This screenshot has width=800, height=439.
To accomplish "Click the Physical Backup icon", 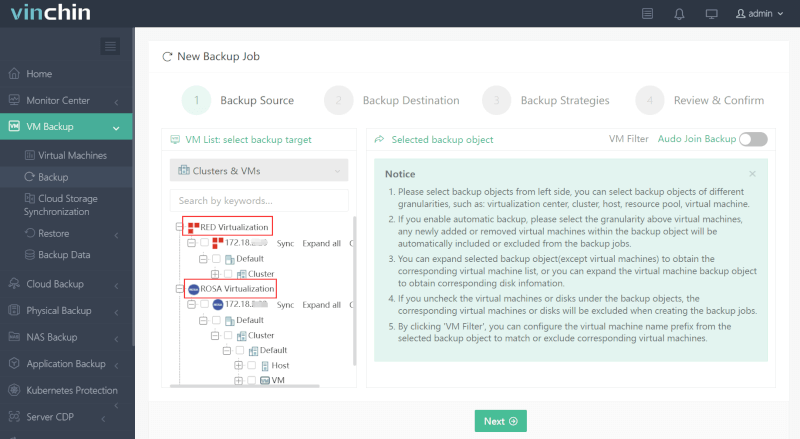I will pos(14,310).
